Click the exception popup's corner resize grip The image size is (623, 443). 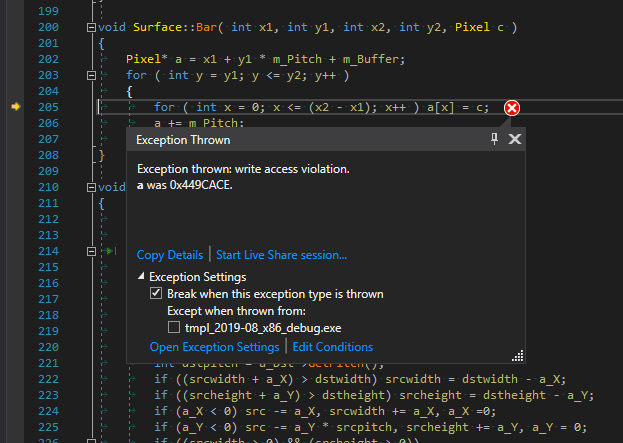coord(518,356)
